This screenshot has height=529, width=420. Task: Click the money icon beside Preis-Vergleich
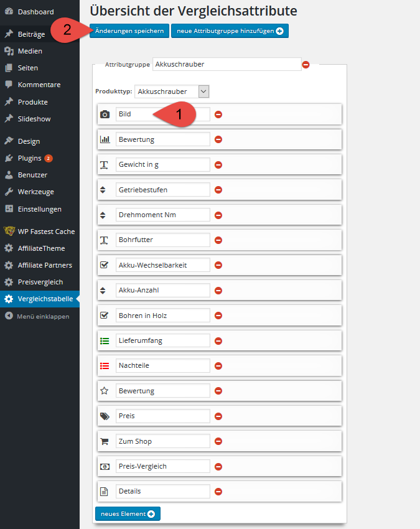click(x=105, y=467)
